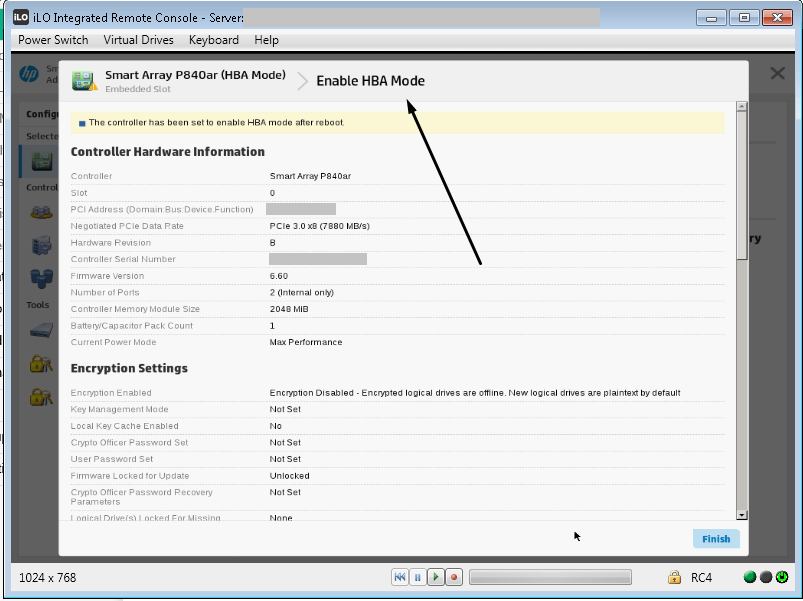Click the scrollbar down arrow in dialog

(x=742, y=515)
